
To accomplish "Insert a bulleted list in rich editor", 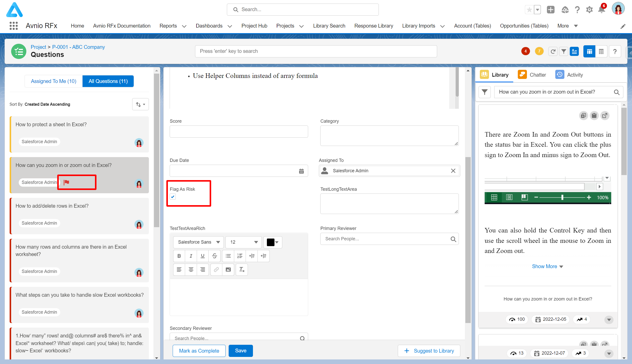I will pyautogui.click(x=228, y=256).
